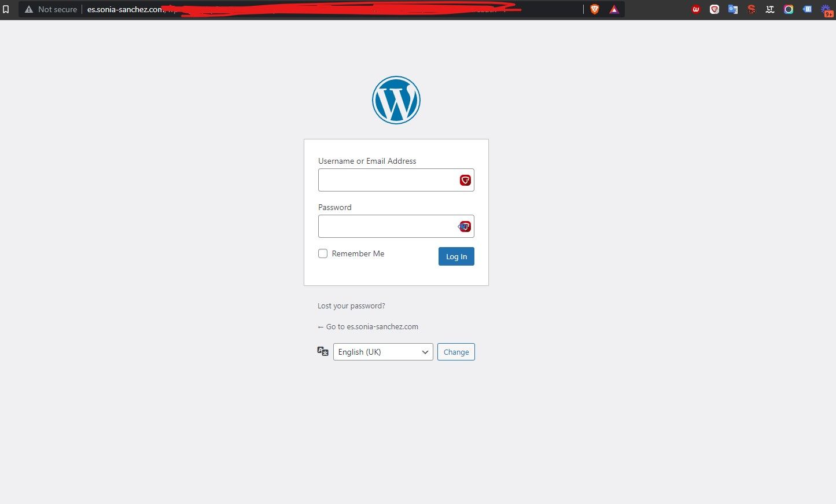
Task: Open the Brave Rewards triangle icon
Action: (614, 9)
